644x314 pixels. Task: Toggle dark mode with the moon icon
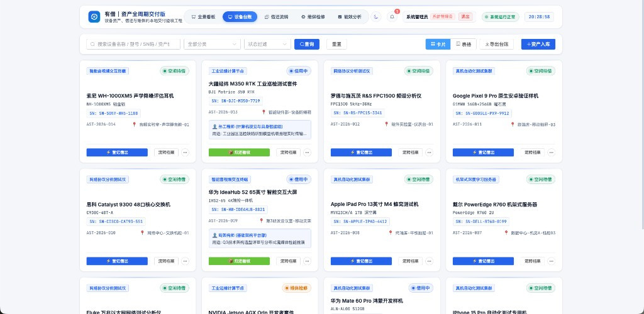click(376, 17)
